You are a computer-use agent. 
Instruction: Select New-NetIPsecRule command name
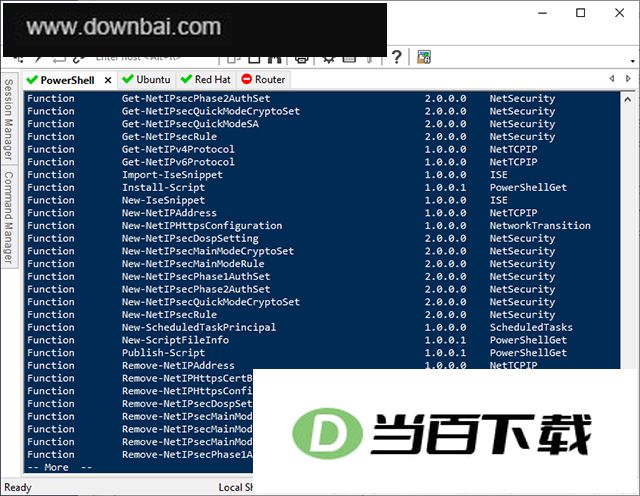169,314
